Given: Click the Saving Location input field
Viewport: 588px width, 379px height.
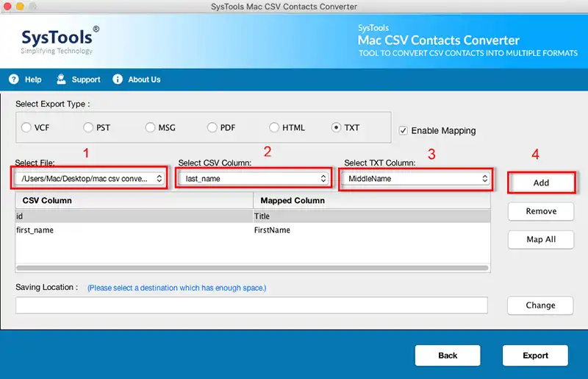Looking at the screenshot, I should [x=251, y=305].
